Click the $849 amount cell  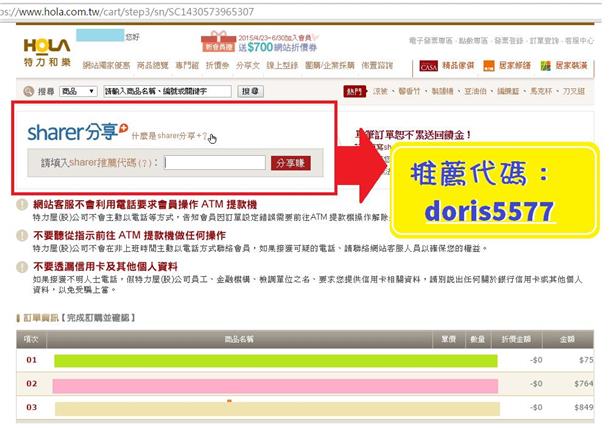[x=584, y=407]
